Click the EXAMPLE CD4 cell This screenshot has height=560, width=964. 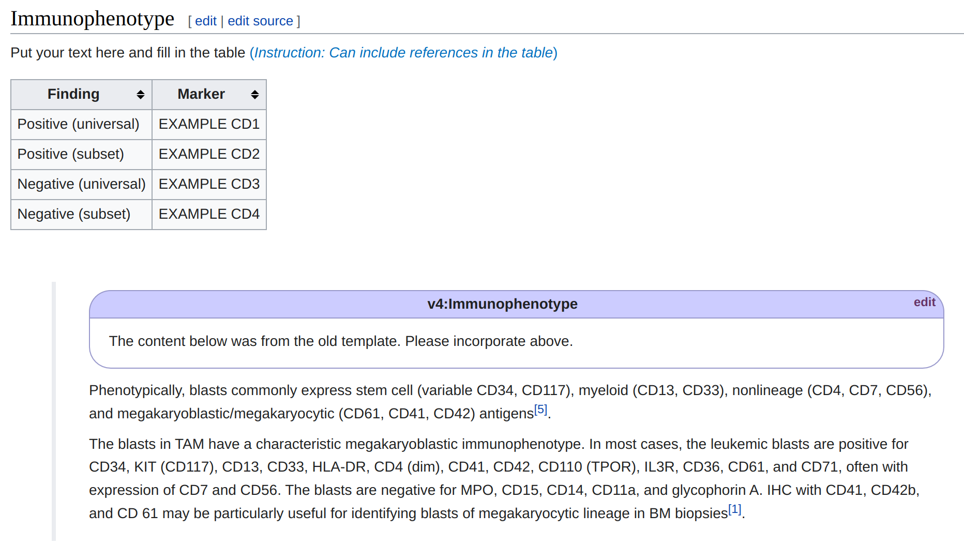point(209,214)
